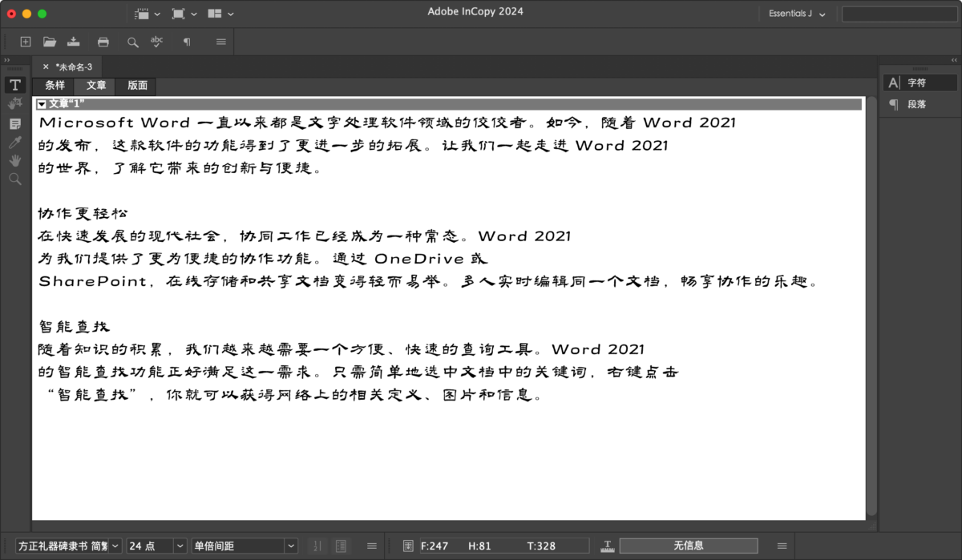This screenshot has height=560, width=962.
Task: Select the Zoom tool in the toolbox
Action: point(15,179)
